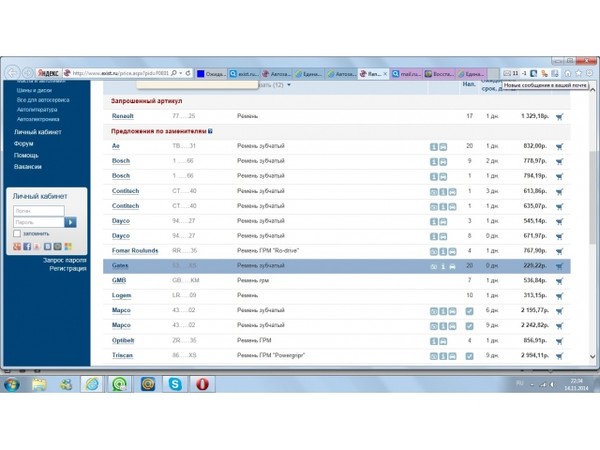Click availability check mark in Triscan row
Viewport: 600px width, 450px height.
click(470, 356)
